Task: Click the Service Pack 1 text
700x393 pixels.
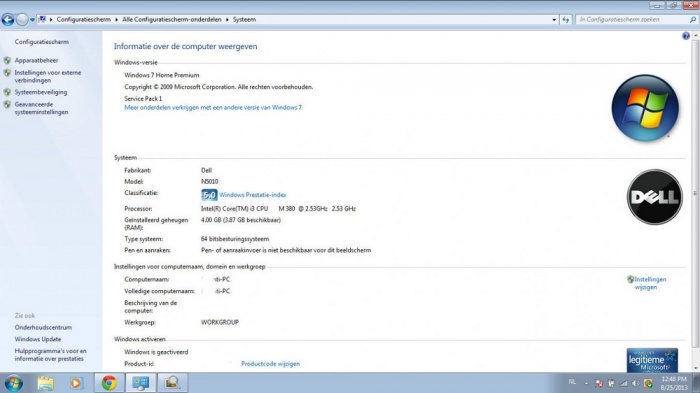Action: pyautogui.click(x=143, y=98)
